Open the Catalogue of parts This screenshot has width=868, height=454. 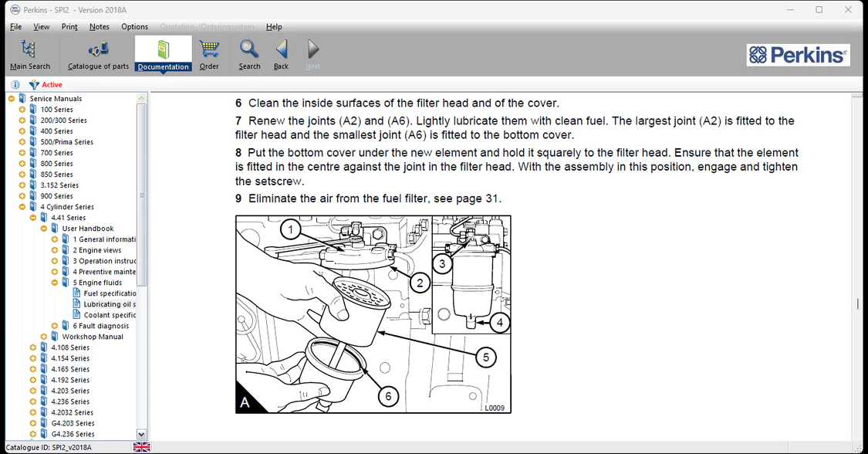click(98, 54)
